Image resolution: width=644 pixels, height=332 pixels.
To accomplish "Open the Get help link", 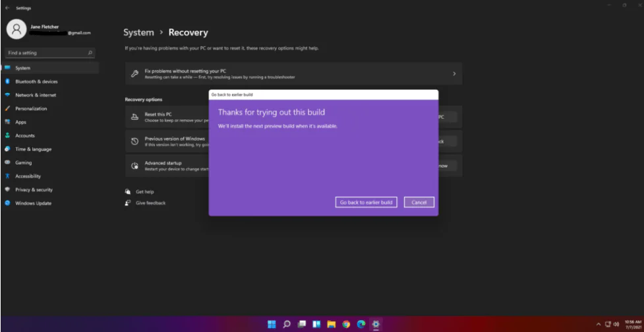I will coord(144,191).
